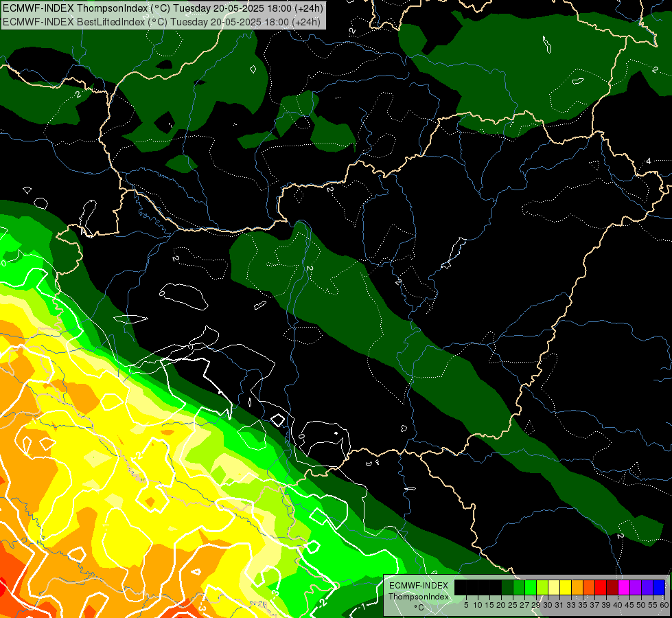Click the '°C' unit in the legend

[x=419, y=608]
